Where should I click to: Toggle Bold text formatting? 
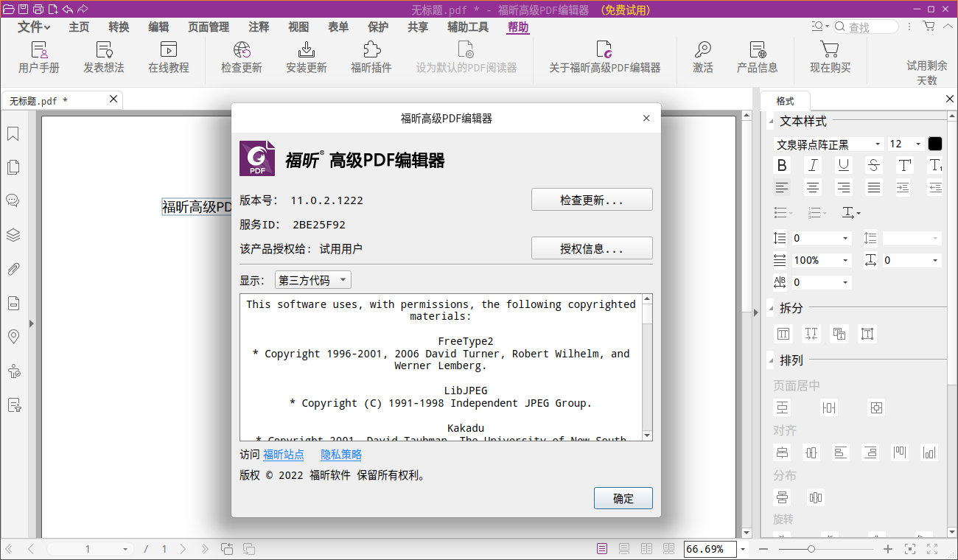pyautogui.click(x=782, y=166)
